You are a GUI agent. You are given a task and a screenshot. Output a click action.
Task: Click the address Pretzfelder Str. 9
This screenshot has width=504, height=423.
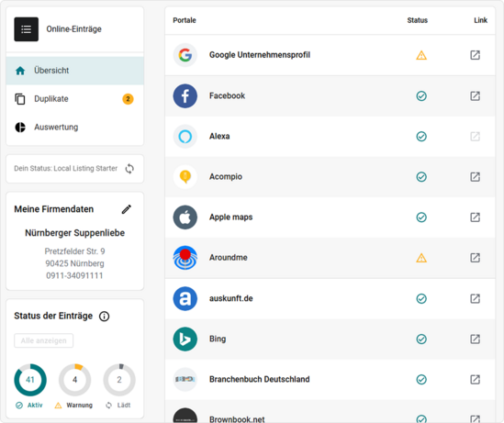coord(74,251)
